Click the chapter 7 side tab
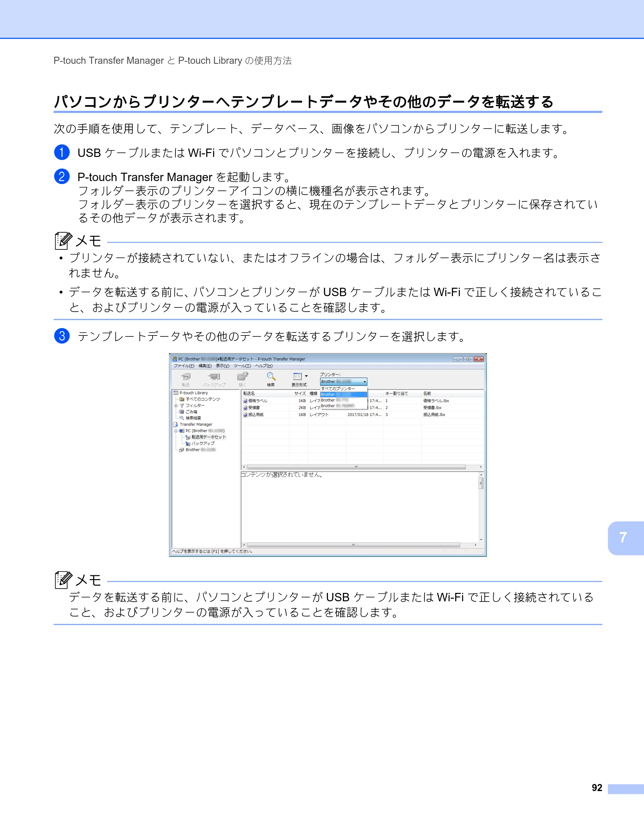Viewport: 644px width, 832px height. point(626,538)
